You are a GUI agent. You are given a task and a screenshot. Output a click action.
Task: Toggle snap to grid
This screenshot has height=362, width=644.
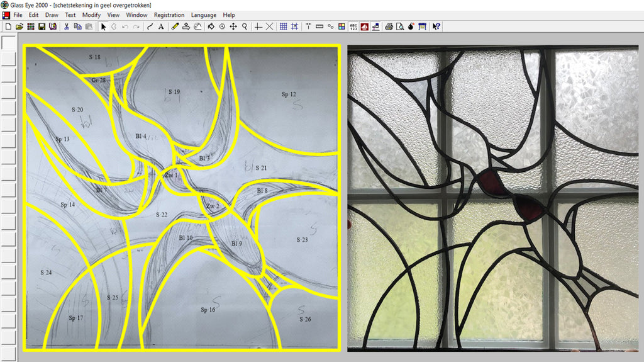(294, 26)
